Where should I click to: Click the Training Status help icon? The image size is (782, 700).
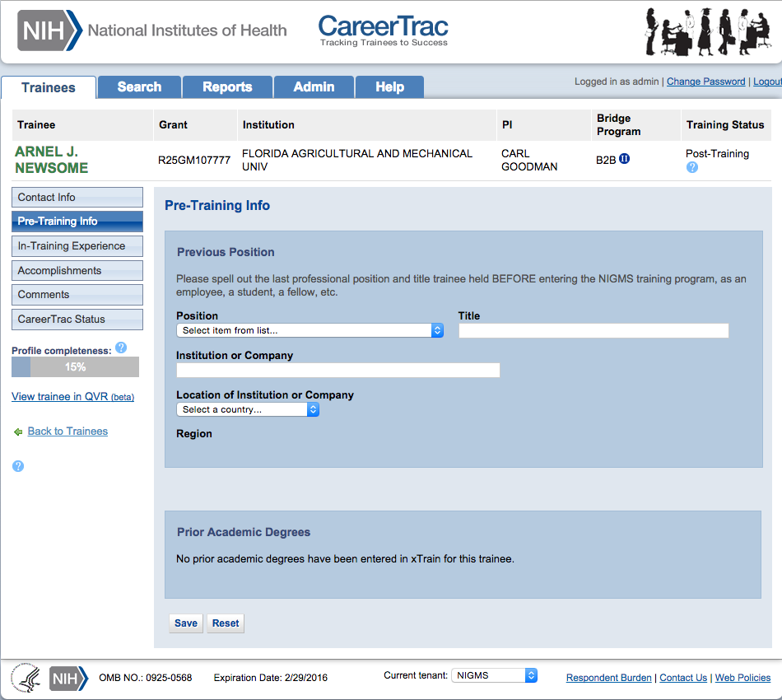pyautogui.click(x=692, y=168)
